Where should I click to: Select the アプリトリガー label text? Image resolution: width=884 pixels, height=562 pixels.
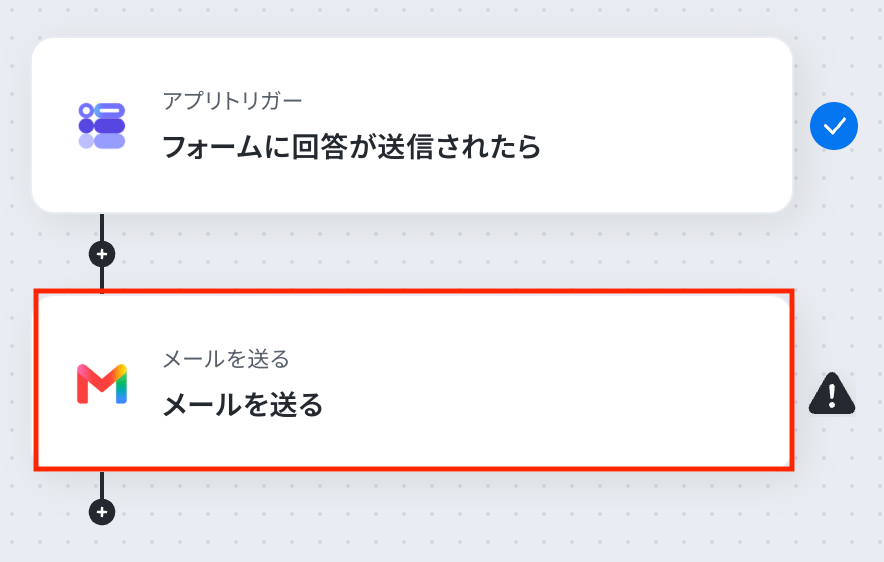(x=232, y=101)
